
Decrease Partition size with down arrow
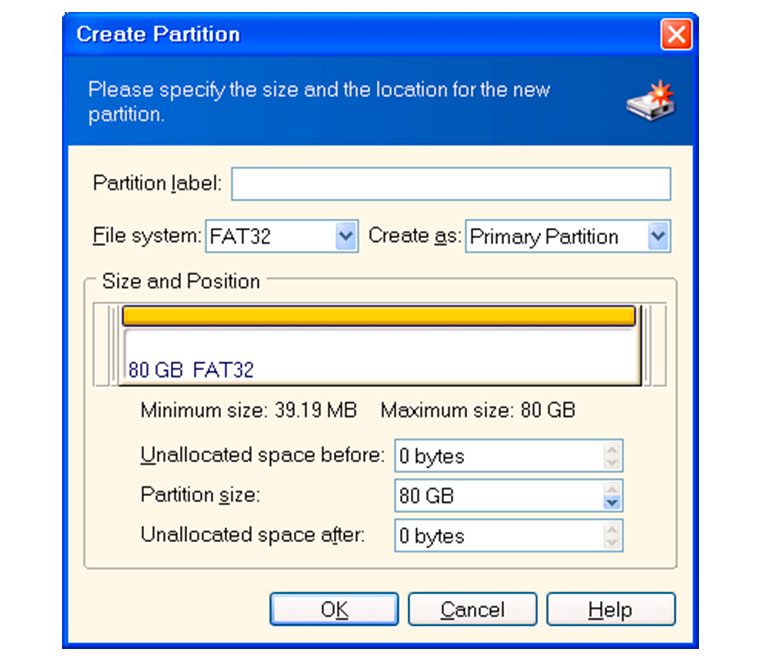612,502
